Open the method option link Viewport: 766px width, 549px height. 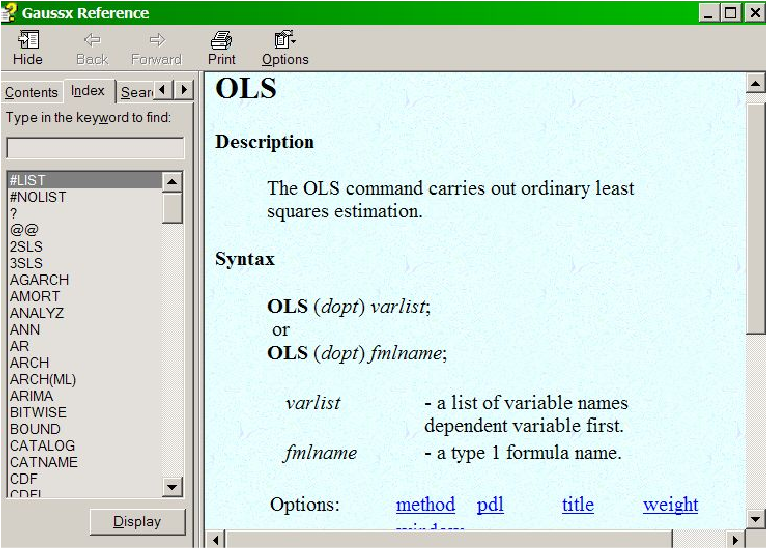pyautogui.click(x=425, y=504)
